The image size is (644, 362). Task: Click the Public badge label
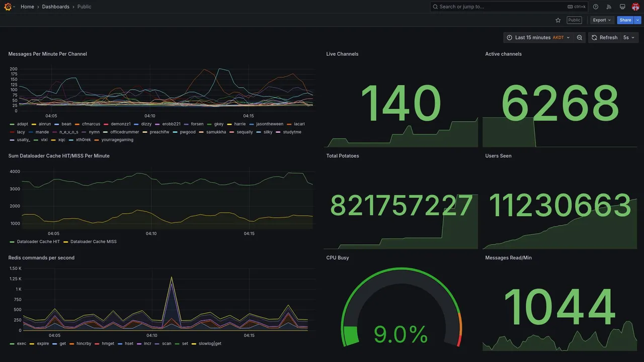[574, 20]
